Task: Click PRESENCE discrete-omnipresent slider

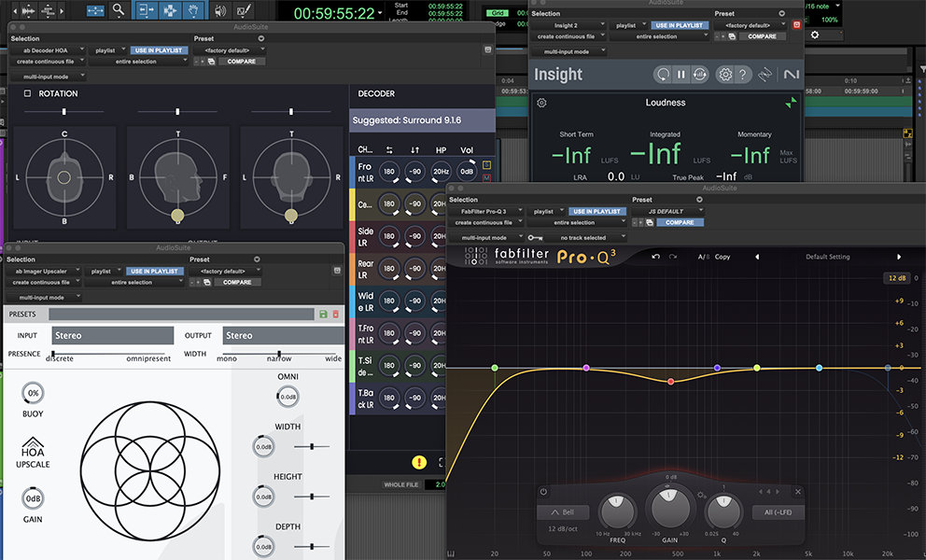Action: [108, 354]
